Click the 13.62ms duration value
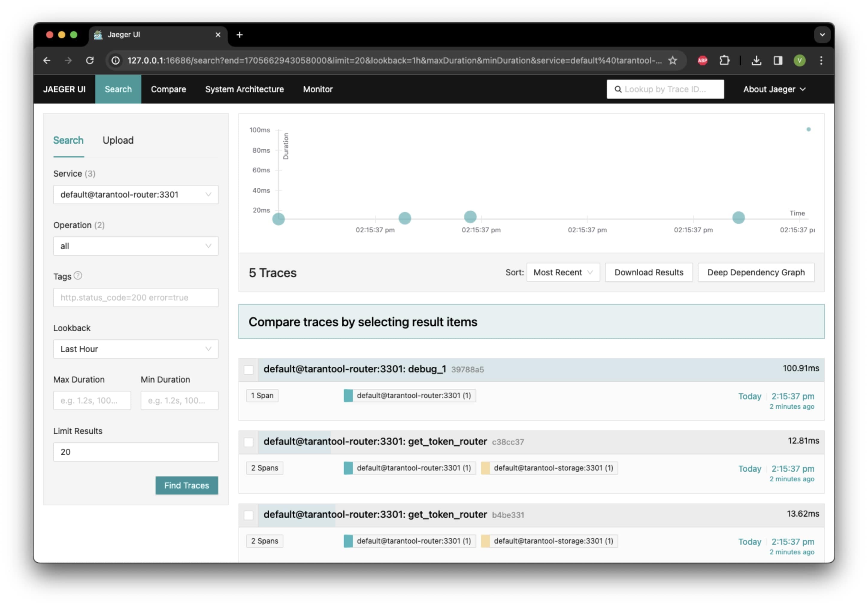 (x=803, y=514)
